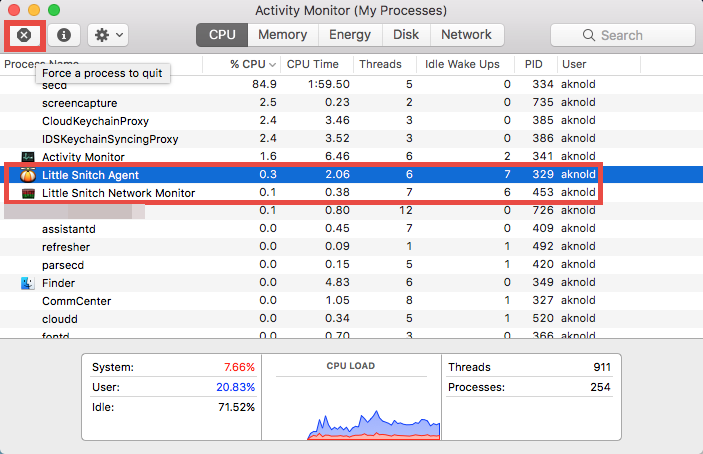Click the User 20.83% value
Image resolution: width=703 pixels, height=454 pixels.
pos(235,387)
